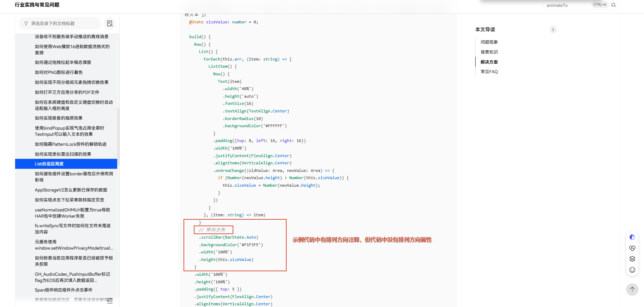Click the search magnifier icon
Image resolution: width=644 pixels, height=307 pixels.
(613, 5)
